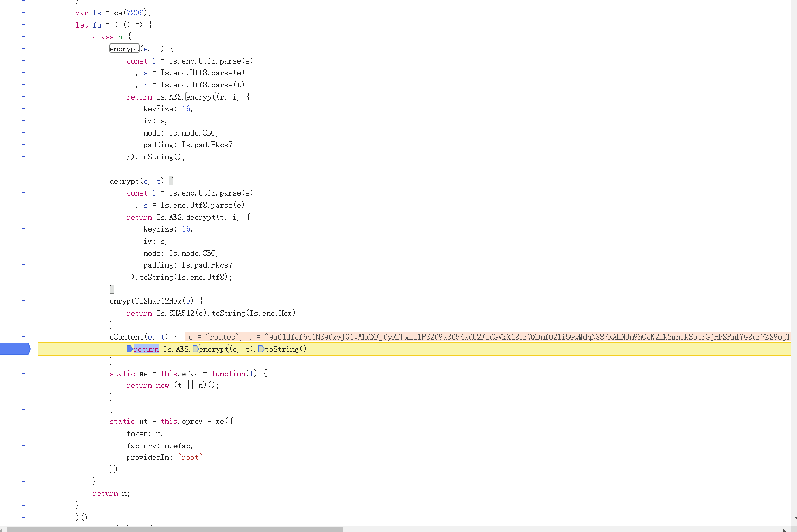Click the inline value 't = "9a61dfcf6c1NS90..."'

coord(519,337)
